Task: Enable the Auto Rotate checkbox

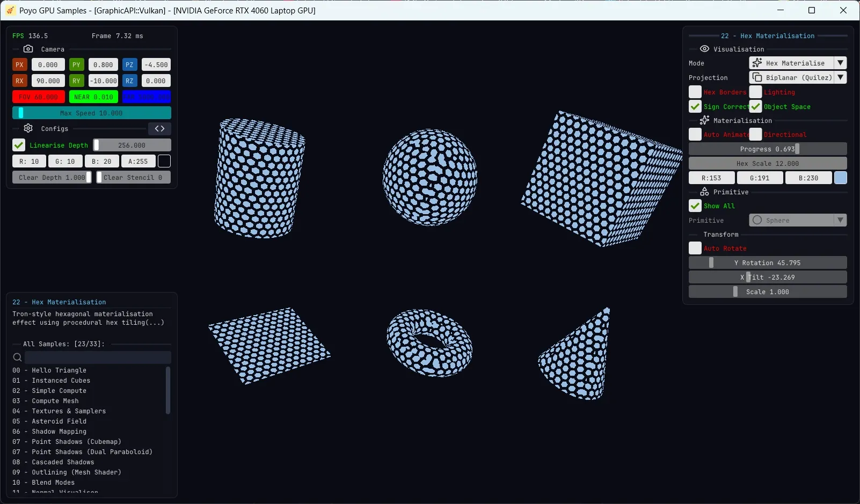Action: pyautogui.click(x=695, y=248)
